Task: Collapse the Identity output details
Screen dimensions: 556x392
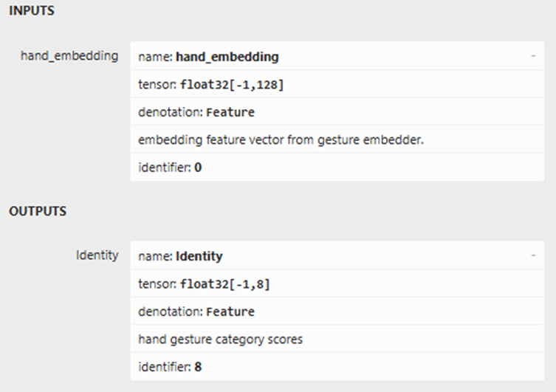Action: 533,255
